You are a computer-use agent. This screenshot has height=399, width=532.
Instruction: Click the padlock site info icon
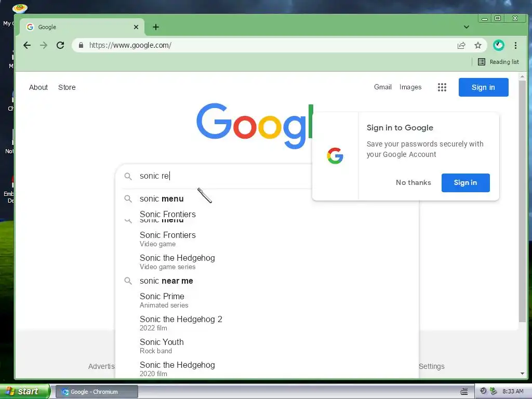point(81,45)
